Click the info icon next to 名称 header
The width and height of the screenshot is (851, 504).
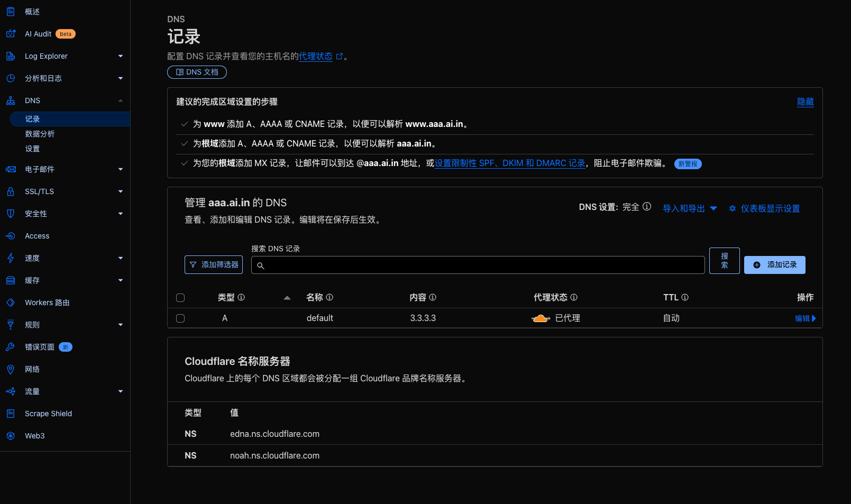[x=330, y=297]
